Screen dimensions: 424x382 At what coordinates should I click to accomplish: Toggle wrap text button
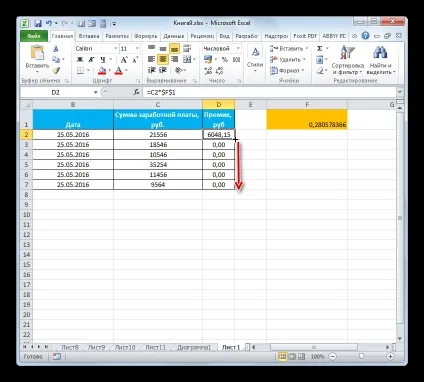coord(187,49)
